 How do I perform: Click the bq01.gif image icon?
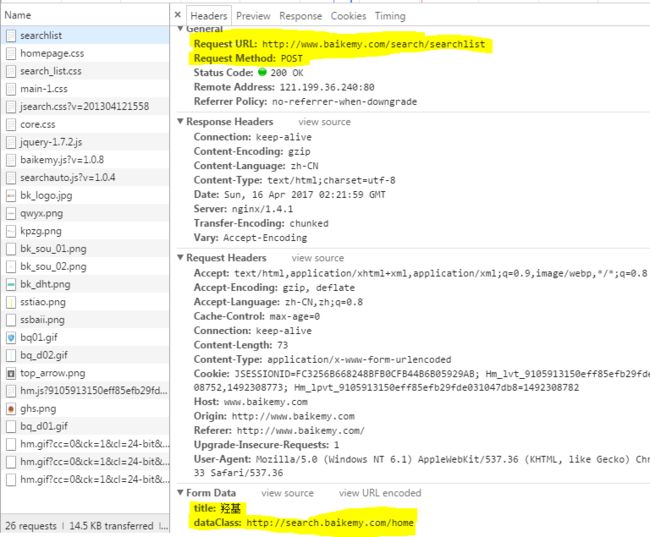tap(11, 338)
